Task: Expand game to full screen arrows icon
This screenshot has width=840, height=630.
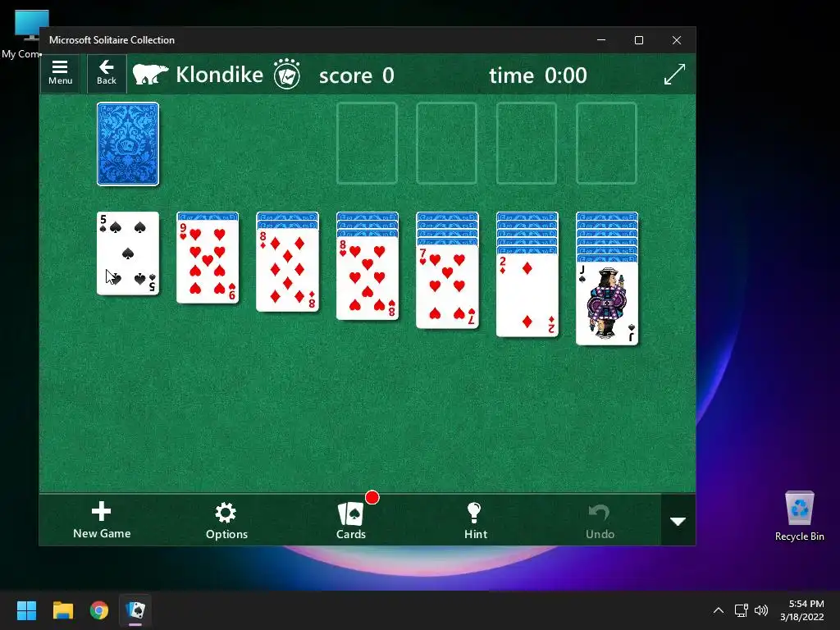Action: (674, 75)
